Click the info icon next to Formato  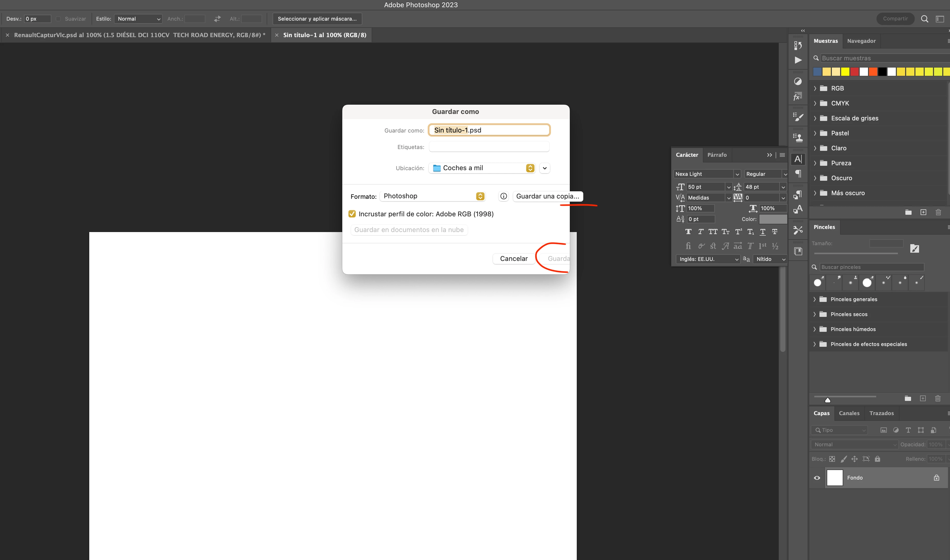point(504,196)
